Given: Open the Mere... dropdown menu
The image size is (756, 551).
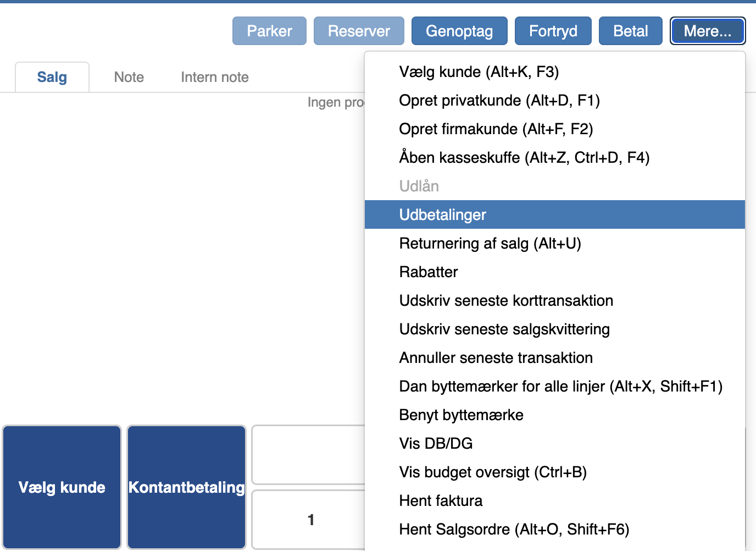Looking at the screenshot, I should pyautogui.click(x=707, y=31).
